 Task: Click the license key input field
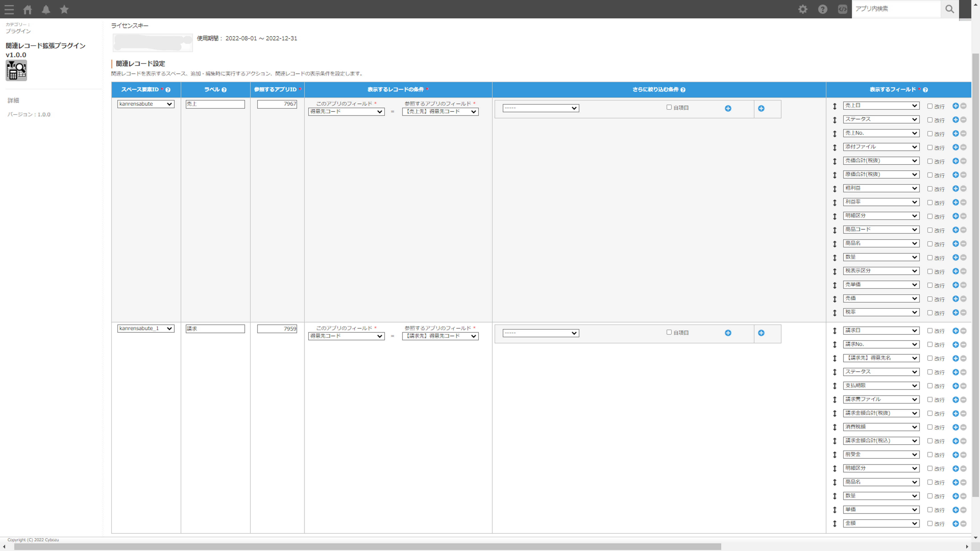pyautogui.click(x=153, y=43)
